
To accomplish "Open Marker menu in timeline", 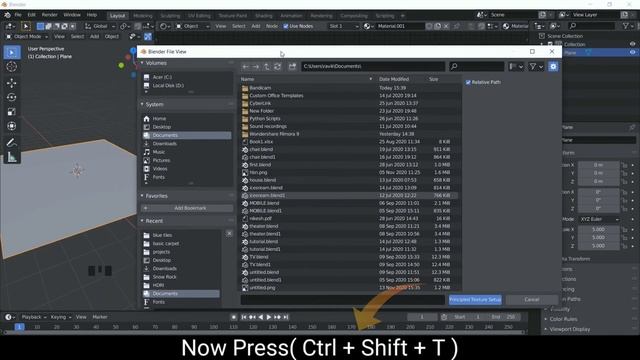I will 100,317.
